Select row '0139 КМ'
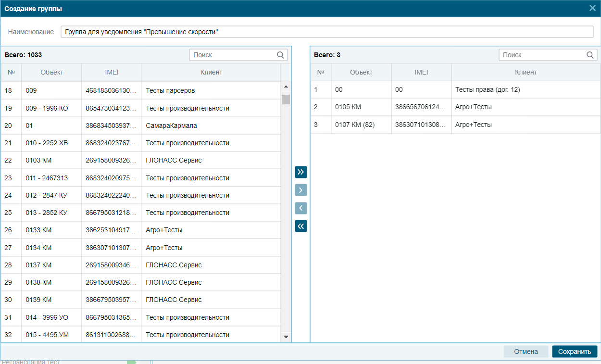This screenshot has width=601, height=364. (141, 300)
